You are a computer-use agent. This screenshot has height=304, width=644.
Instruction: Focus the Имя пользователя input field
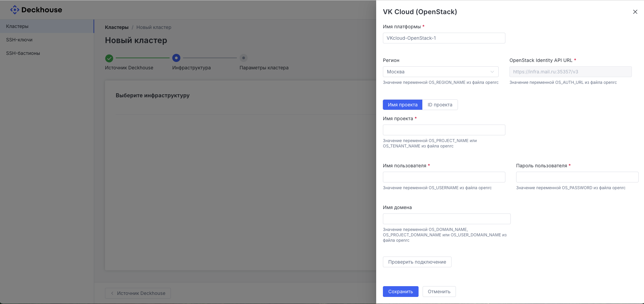click(444, 177)
